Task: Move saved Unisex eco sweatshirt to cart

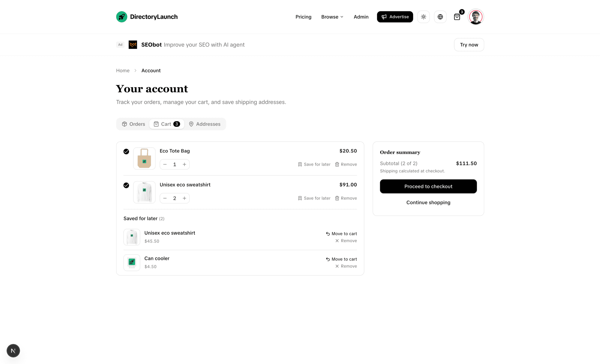Action: [341, 234]
